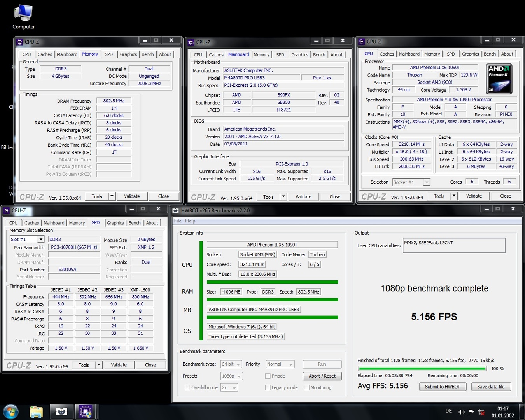525x420 pixels.
Task: Click the Windows Start orb
Action: tap(10, 412)
